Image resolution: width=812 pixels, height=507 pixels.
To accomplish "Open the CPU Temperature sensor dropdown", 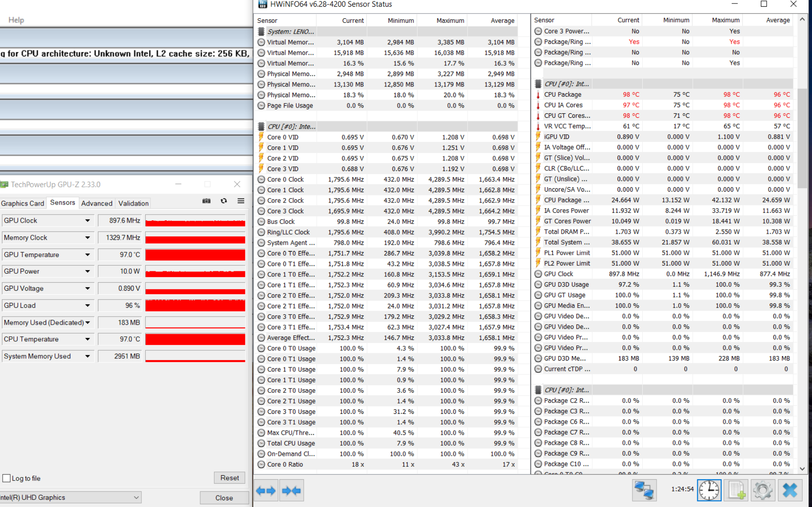I will click(87, 339).
